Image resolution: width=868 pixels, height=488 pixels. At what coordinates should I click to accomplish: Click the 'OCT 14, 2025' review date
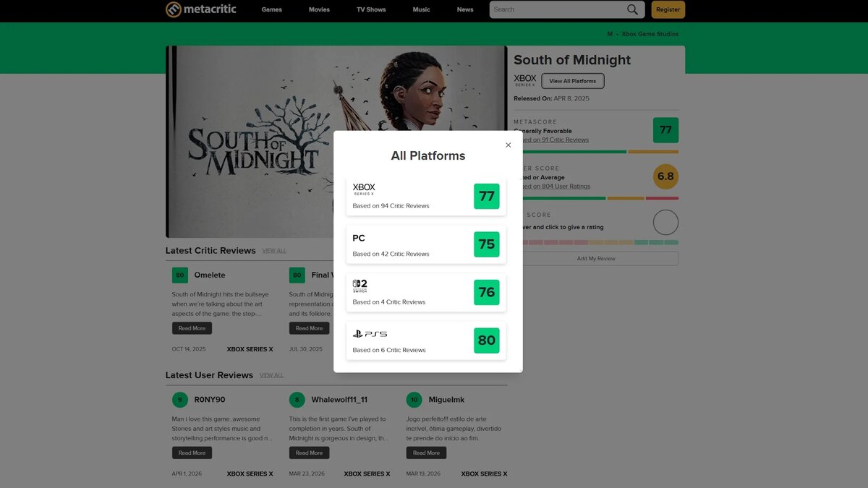[x=189, y=349]
